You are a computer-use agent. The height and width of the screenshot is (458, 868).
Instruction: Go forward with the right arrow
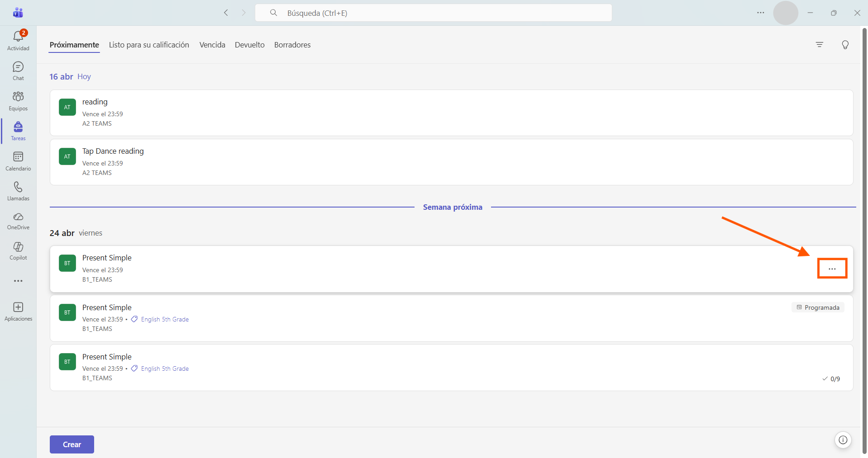[243, 13]
